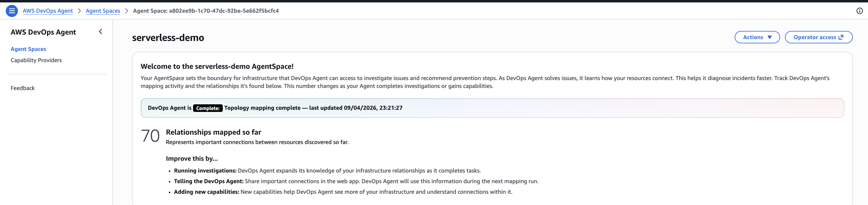Open Capability Providers in the sidebar
The height and width of the screenshot is (205, 868).
coord(36,60)
